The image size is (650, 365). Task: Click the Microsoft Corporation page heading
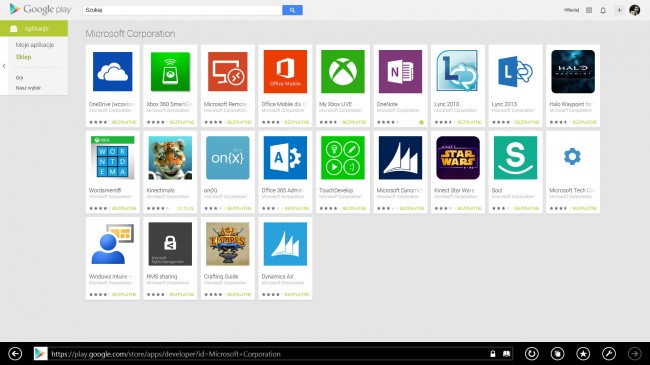[x=130, y=34]
